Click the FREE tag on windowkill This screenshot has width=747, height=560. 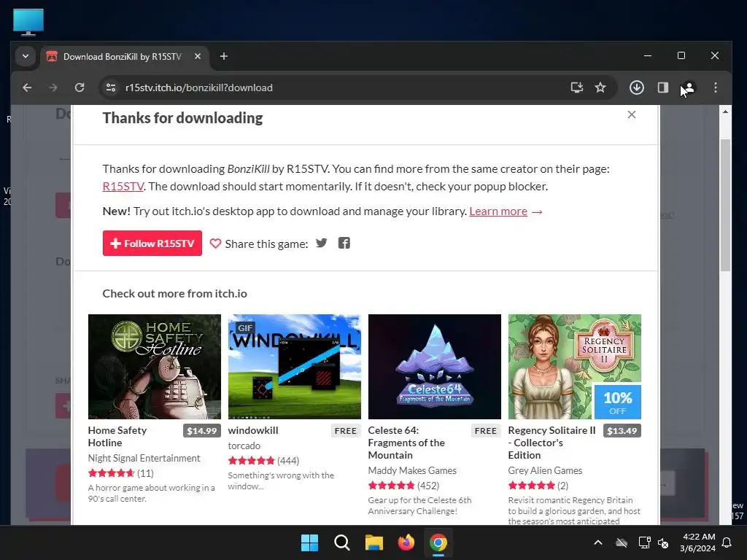[345, 431]
